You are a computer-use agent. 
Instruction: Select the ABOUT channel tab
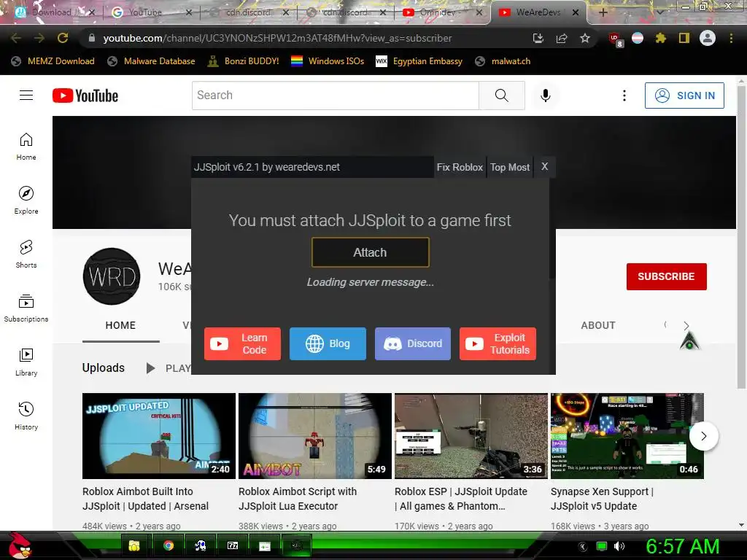point(598,326)
